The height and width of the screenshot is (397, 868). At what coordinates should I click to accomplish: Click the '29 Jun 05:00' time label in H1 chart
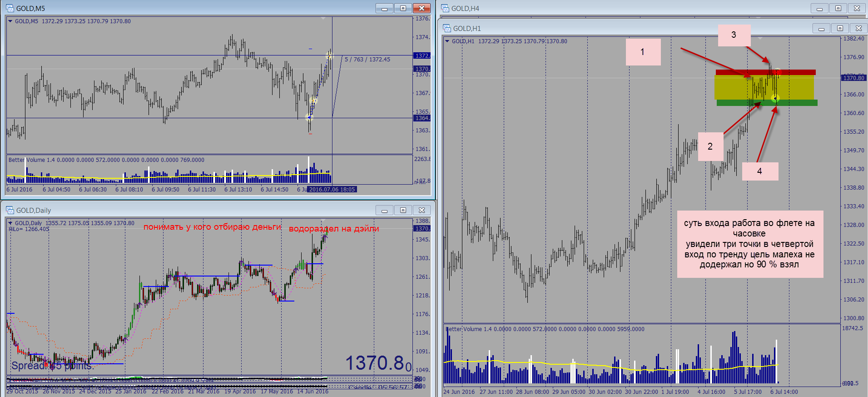coord(569,392)
